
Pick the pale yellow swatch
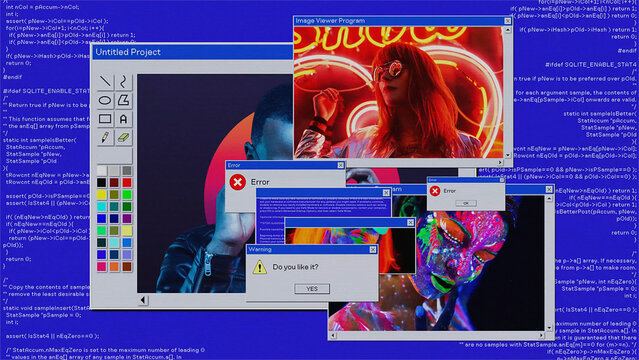pyautogui.click(x=127, y=230)
